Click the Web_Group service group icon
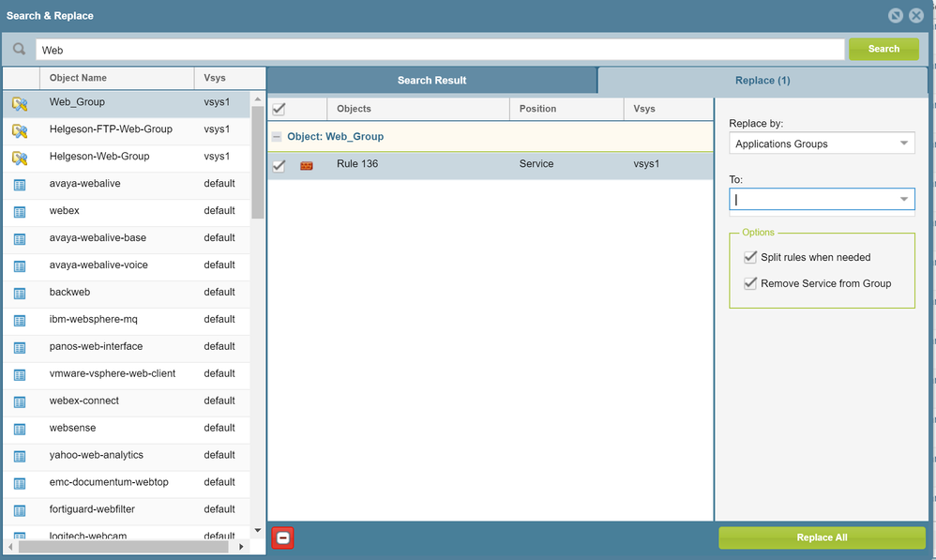936x560 pixels. [x=20, y=104]
